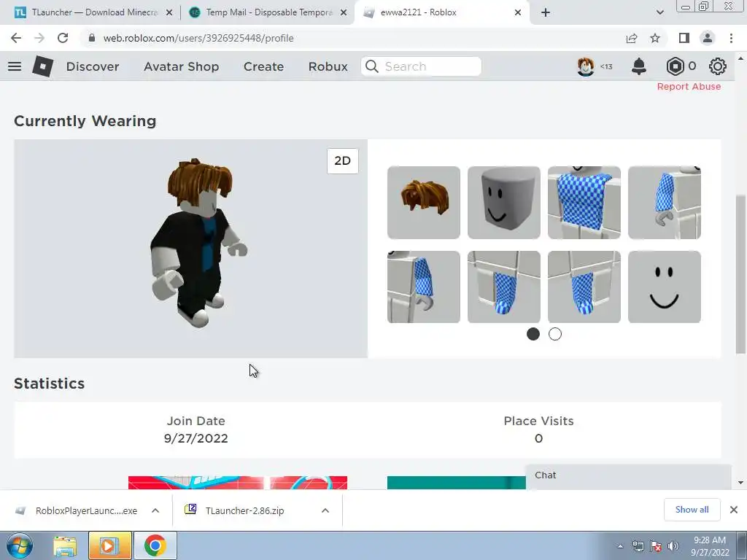Open the notifications bell
The width and height of the screenshot is (747, 560).
coord(639,66)
